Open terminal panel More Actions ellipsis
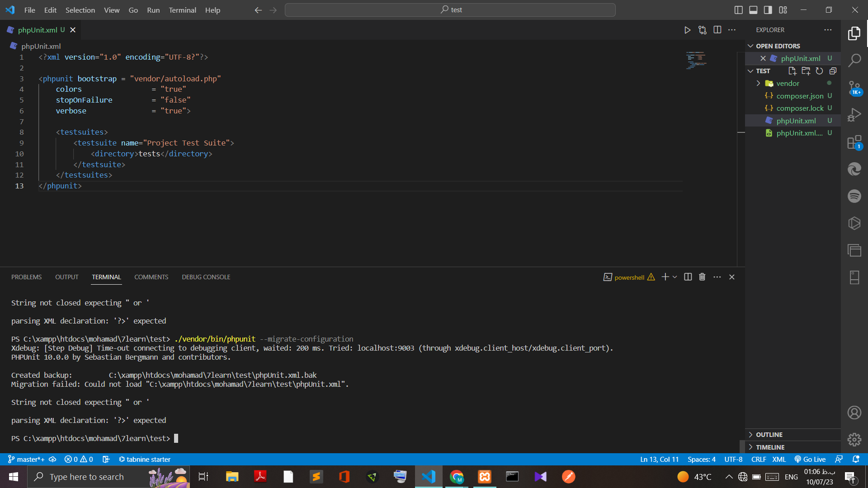Viewport: 868px width, 488px height. tap(717, 277)
